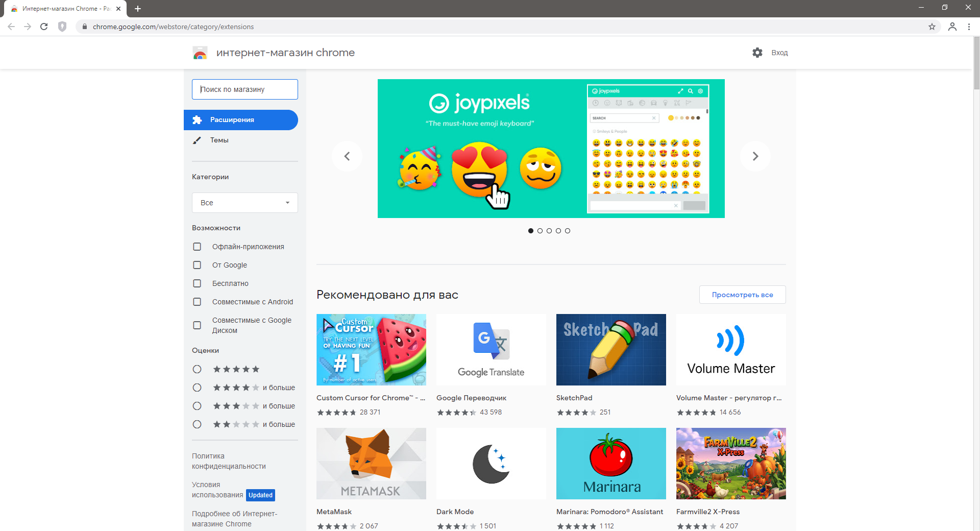Click the Просмотреть все button
This screenshot has width=980, height=531.
point(743,295)
